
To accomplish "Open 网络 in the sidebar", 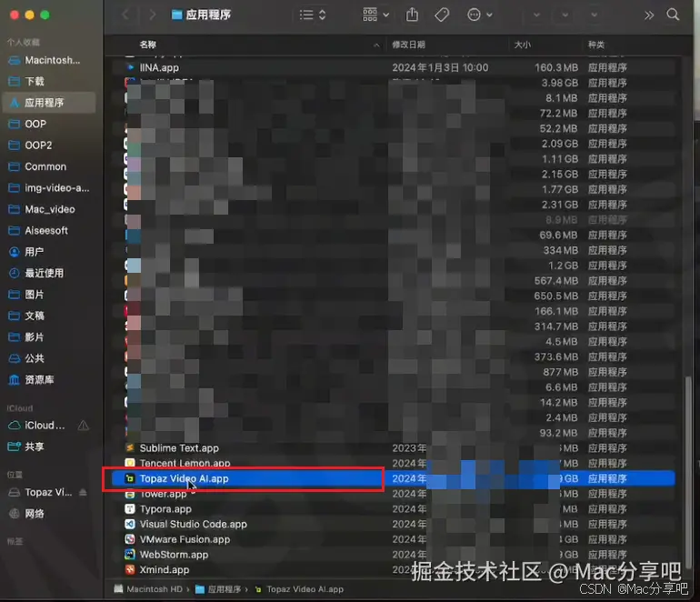I will 49,514.
